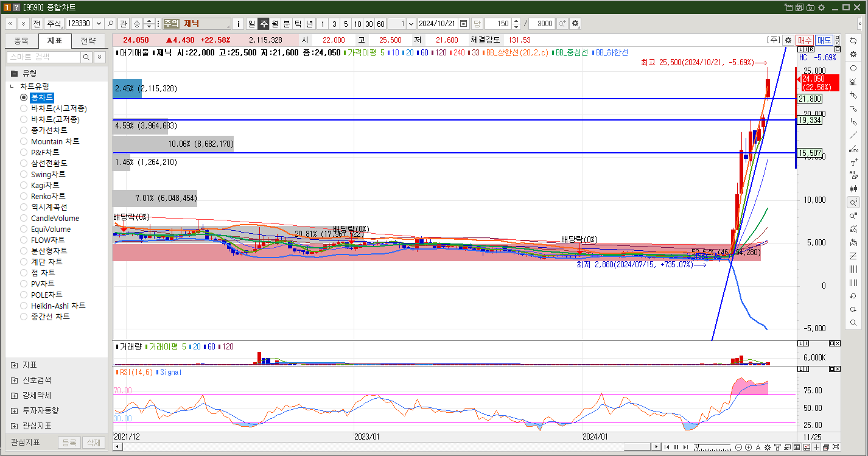Select minute 분 period button
The height and width of the screenshot is (456, 868).
point(286,24)
